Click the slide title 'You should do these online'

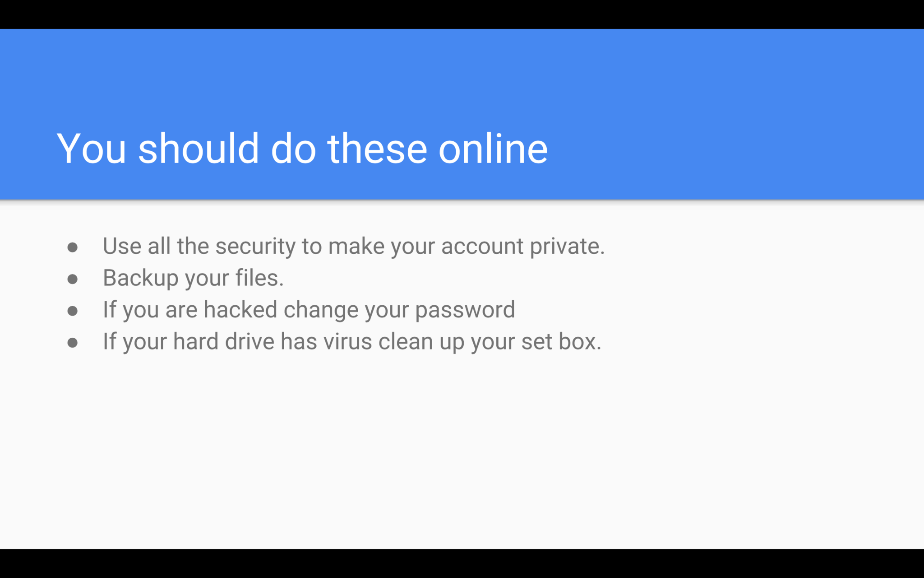(x=302, y=148)
